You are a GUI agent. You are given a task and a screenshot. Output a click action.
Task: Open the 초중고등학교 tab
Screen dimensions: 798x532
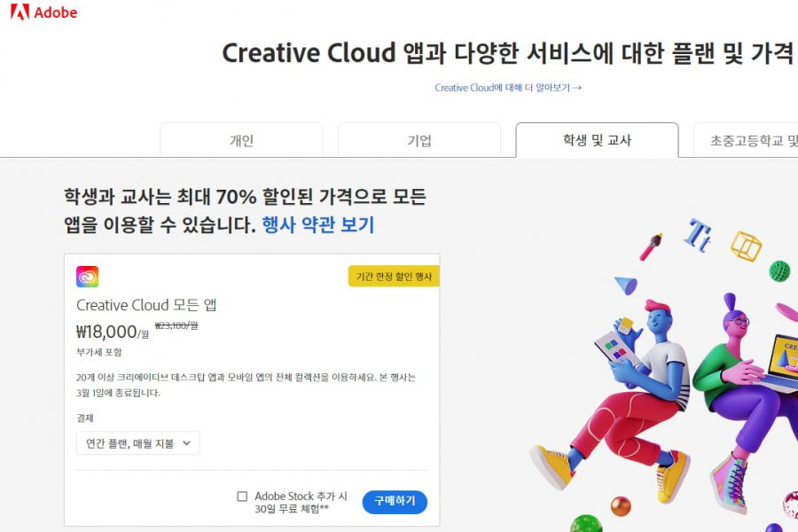click(x=746, y=140)
